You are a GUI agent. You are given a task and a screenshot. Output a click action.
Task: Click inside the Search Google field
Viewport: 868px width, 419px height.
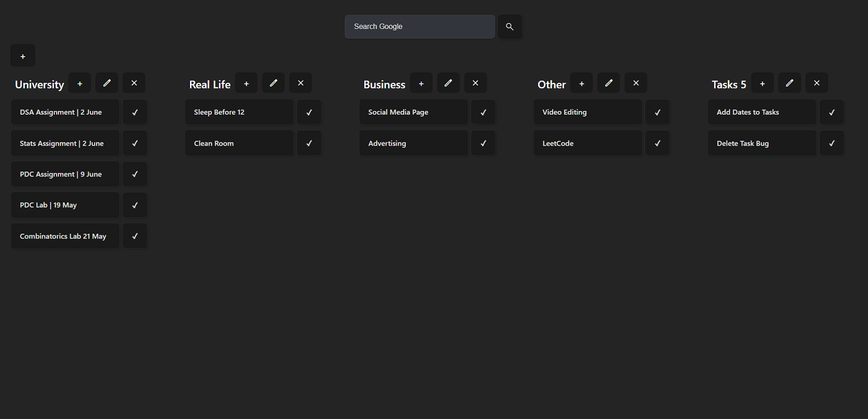pyautogui.click(x=419, y=27)
